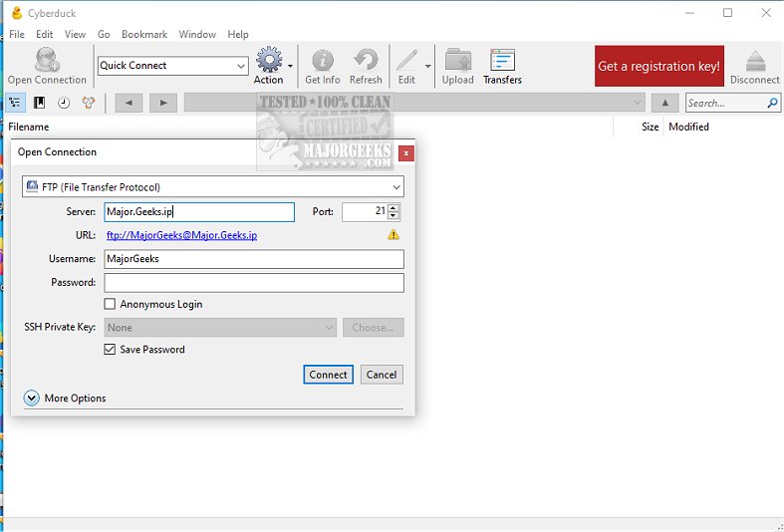Click the Choose... button
Viewport: 784px width, 532px height.
point(373,328)
